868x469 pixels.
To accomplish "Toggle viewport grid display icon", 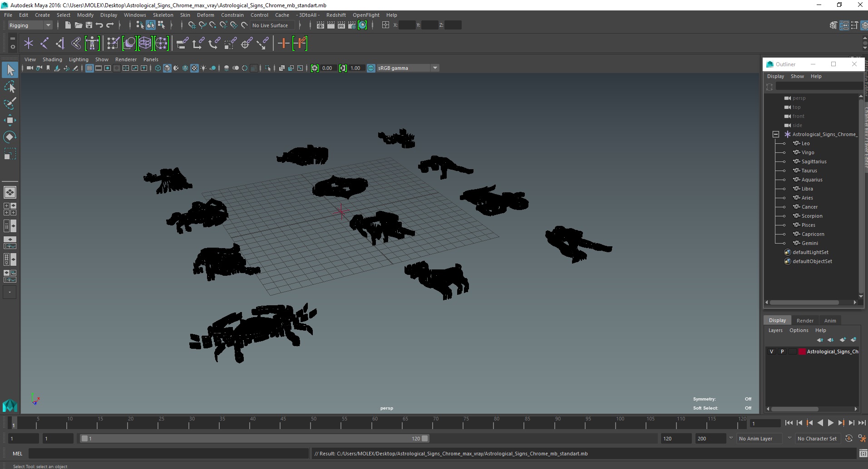I will [89, 68].
